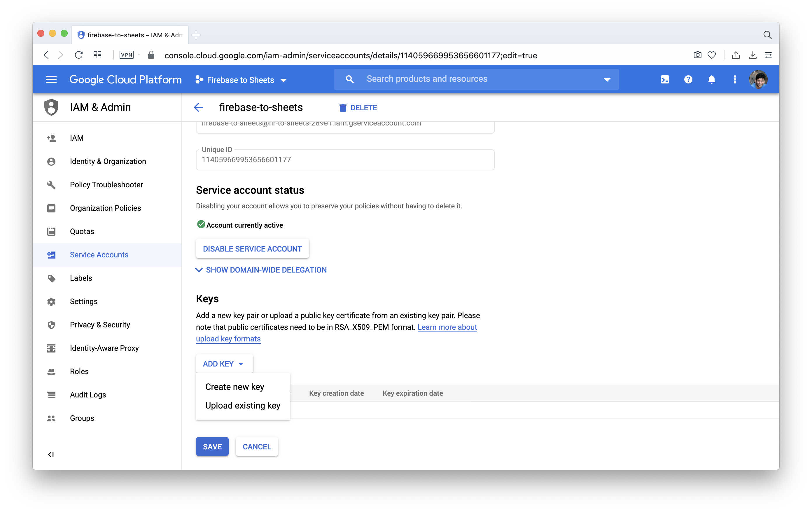812x513 pixels.
Task: Click the browser tab search magnifier
Action: tap(767, 35)
